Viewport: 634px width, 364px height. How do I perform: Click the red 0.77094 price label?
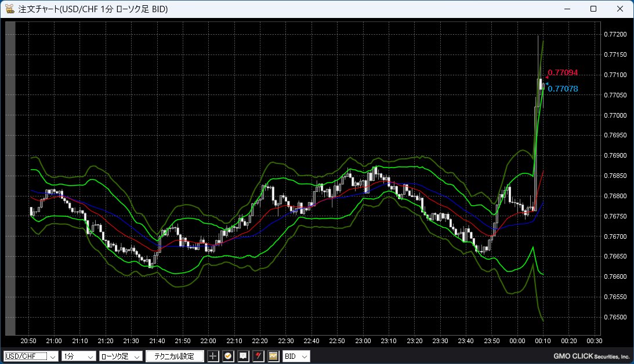click(x=563, y=72)
